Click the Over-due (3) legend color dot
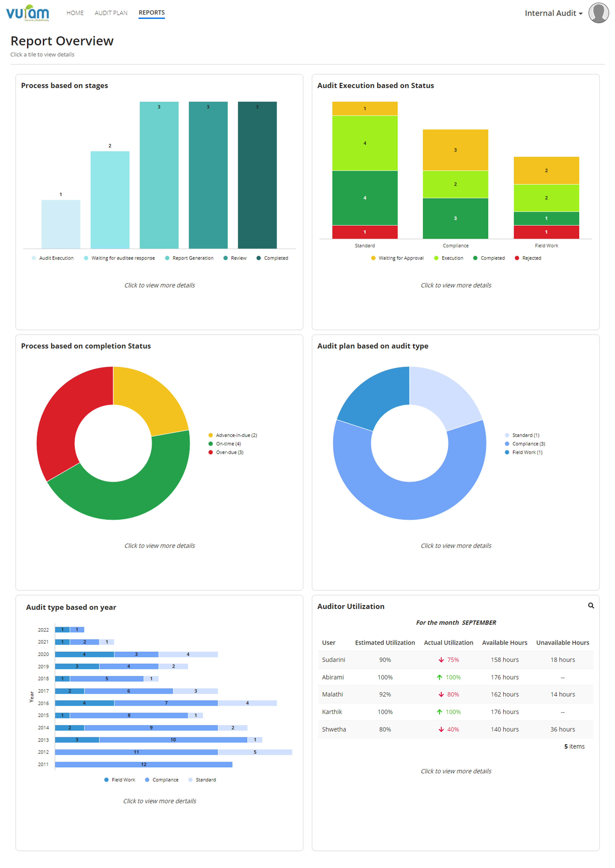Viewport: 615px width, 868px height. click(211, 452)
